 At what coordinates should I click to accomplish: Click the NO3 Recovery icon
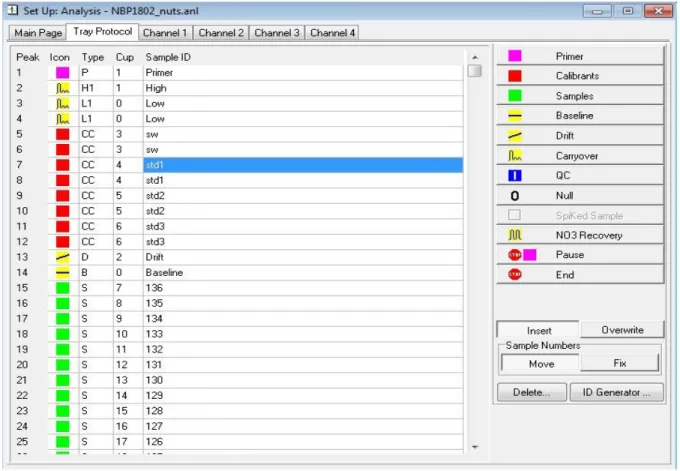(515, 235)
